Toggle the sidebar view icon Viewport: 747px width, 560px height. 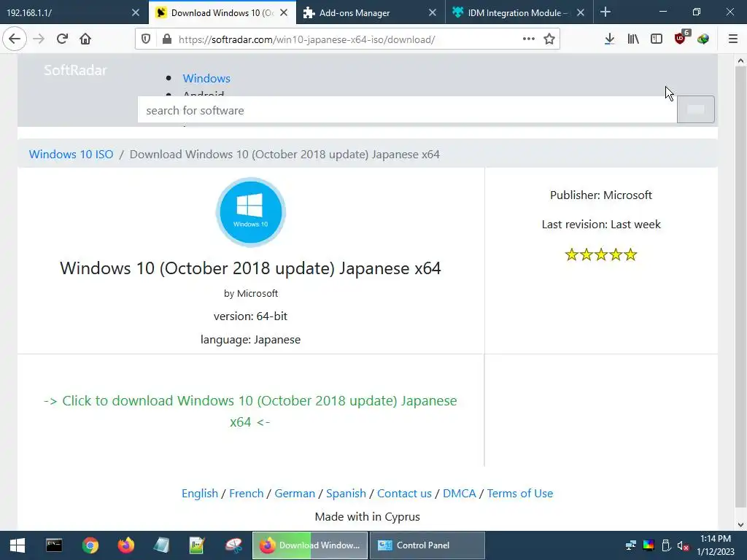click(657, 39)
